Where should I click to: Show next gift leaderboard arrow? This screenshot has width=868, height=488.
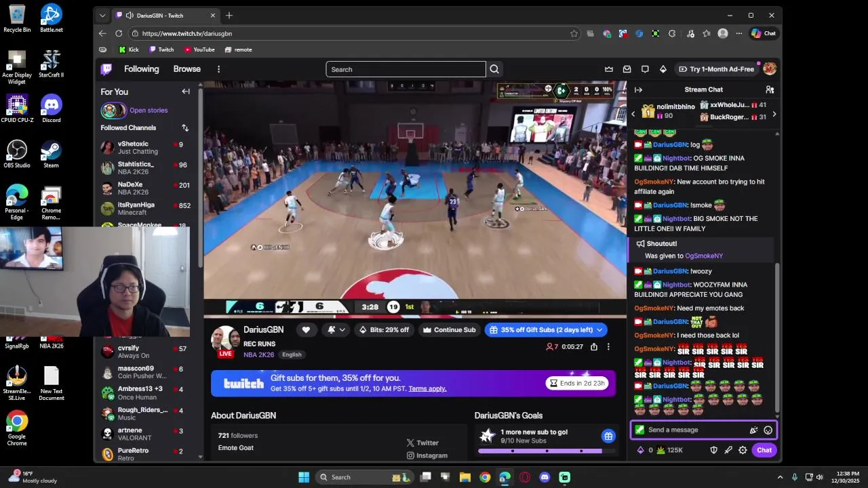pos(774,114)
